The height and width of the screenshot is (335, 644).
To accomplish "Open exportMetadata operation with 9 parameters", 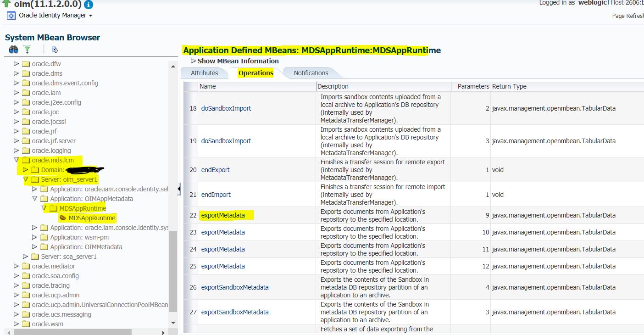I will (x=223, y=215).
